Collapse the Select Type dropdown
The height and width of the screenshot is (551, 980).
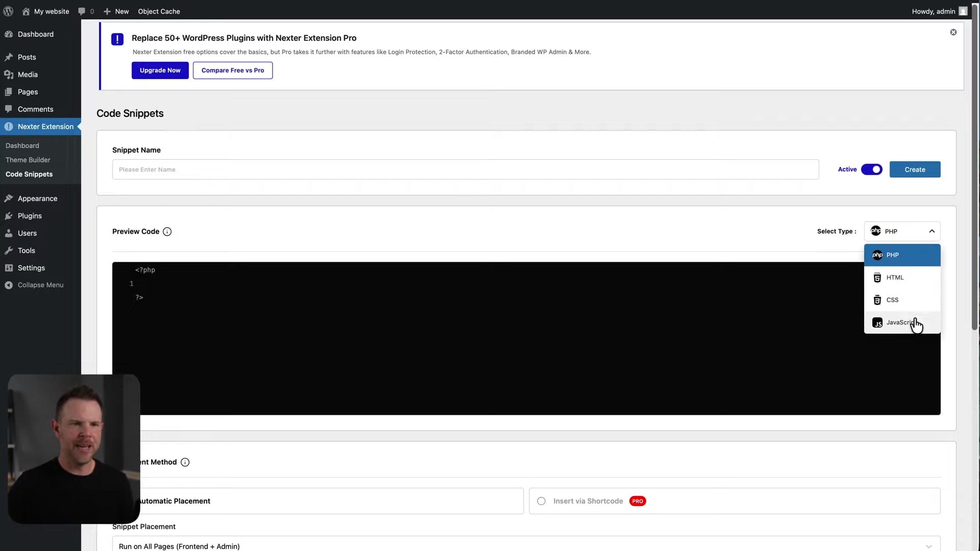[902, 231]
